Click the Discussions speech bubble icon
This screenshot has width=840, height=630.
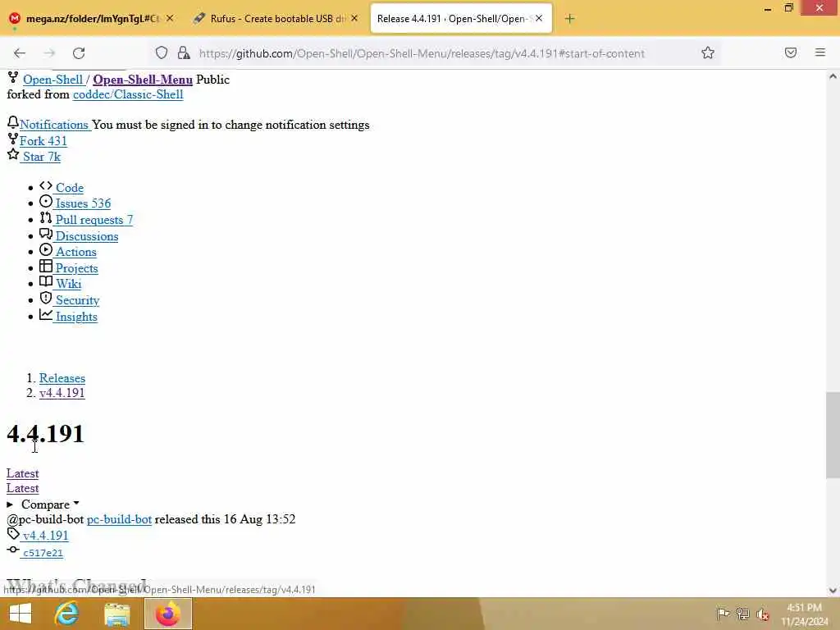tap(46, 234)
